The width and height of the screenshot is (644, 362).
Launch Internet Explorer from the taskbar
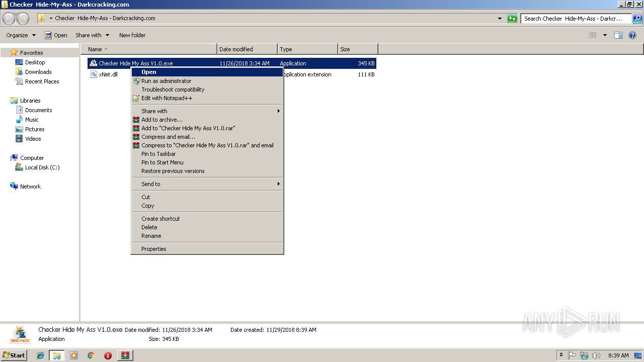(x=40, y=355)
